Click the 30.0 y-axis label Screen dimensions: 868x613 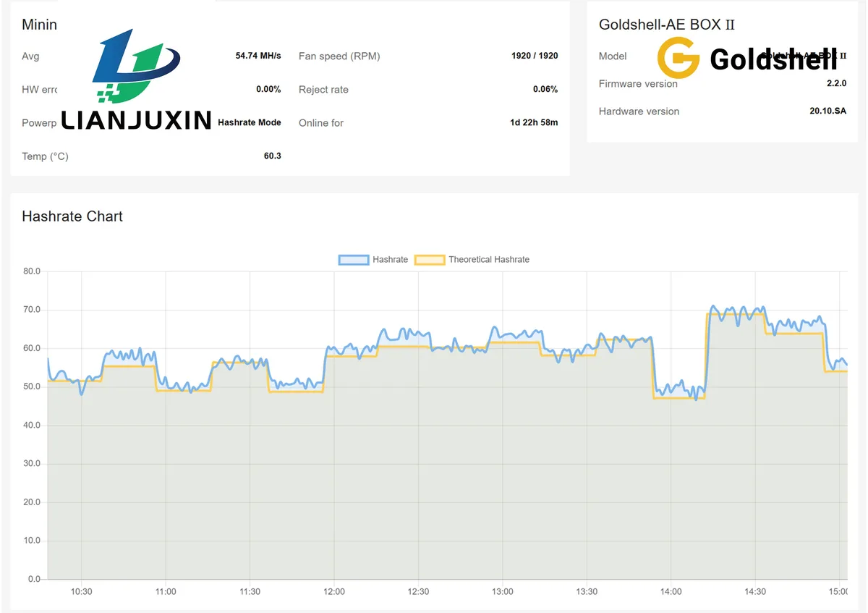(32, 464)
